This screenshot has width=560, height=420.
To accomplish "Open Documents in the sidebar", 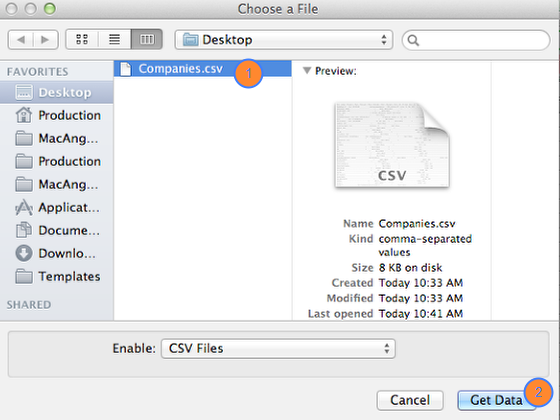I will (x=57, y=230).
